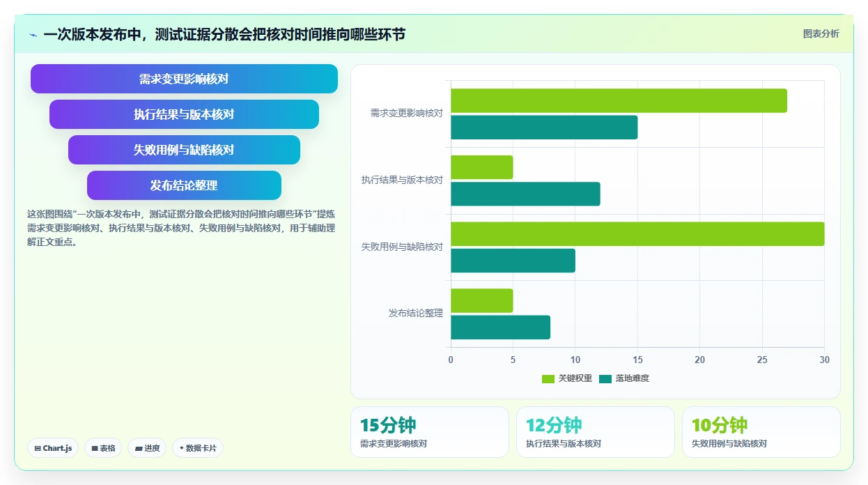Viewport: 868px width, 485px height.
Task: Click the lightning icon beside the title
Action: (x=33, y=35)
